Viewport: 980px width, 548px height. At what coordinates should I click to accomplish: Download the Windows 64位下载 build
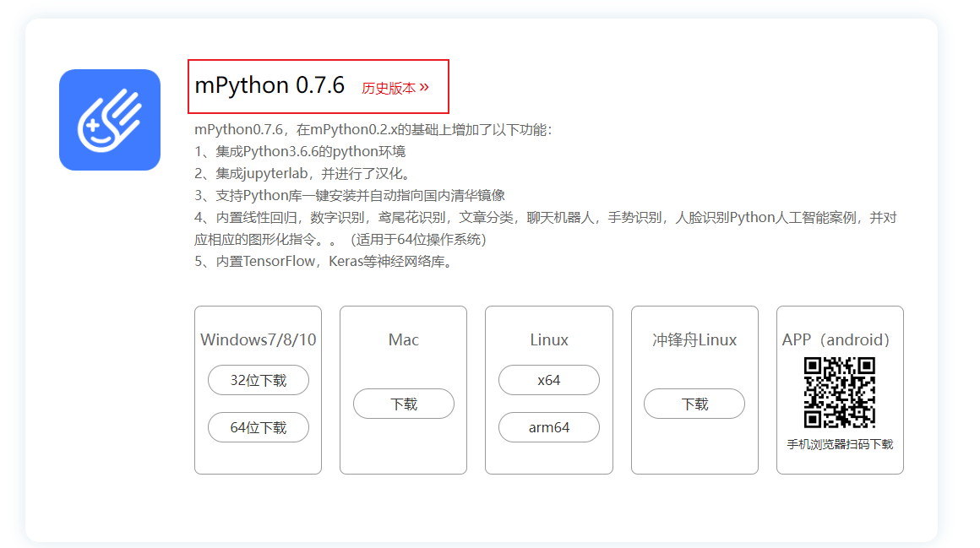click(259, 427)
